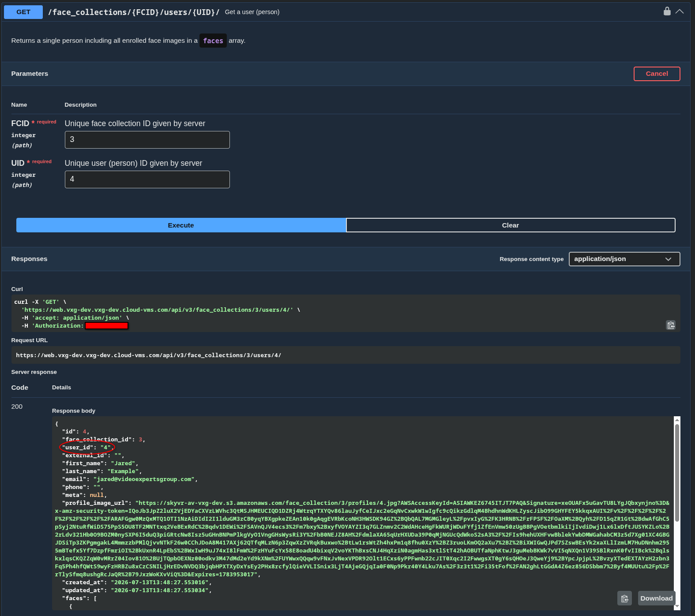Collapse the endpoint with the chevron arrow
This screenshot has width=695, height=616.
680,11
